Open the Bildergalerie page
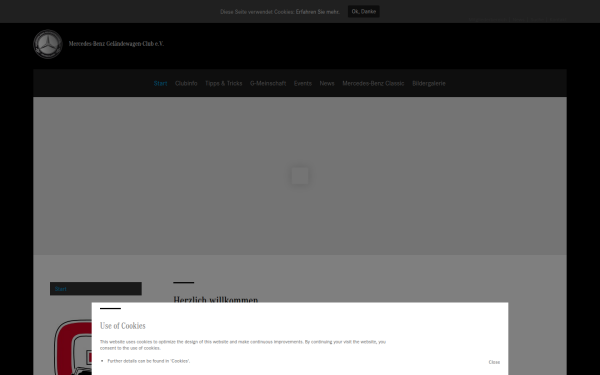The height and width of the screenshot is (375, 600). (x=429, y=83)
